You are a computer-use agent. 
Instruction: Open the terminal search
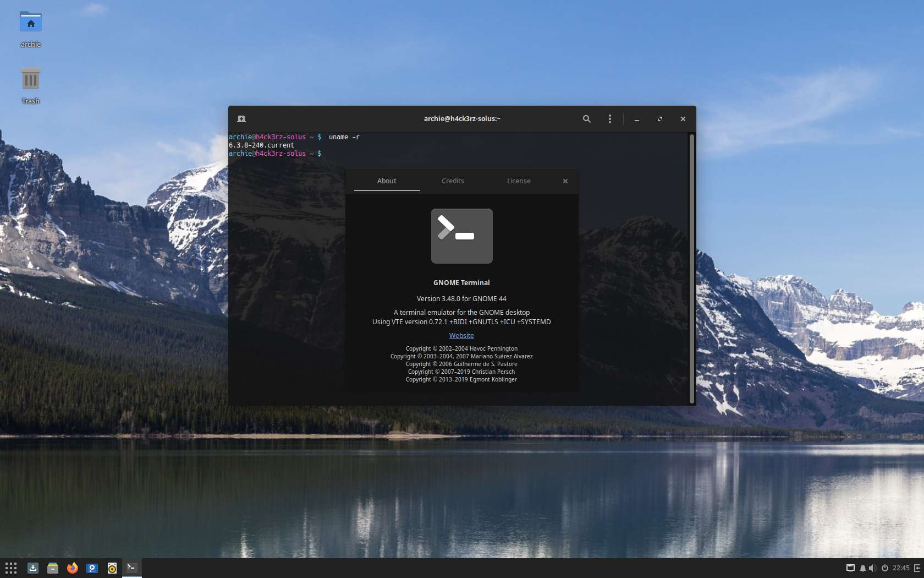click(587, 119)
